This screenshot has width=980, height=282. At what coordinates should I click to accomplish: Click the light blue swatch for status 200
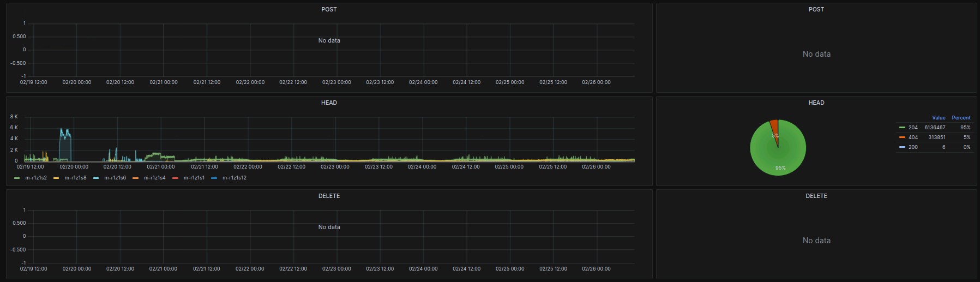(903, 147)
